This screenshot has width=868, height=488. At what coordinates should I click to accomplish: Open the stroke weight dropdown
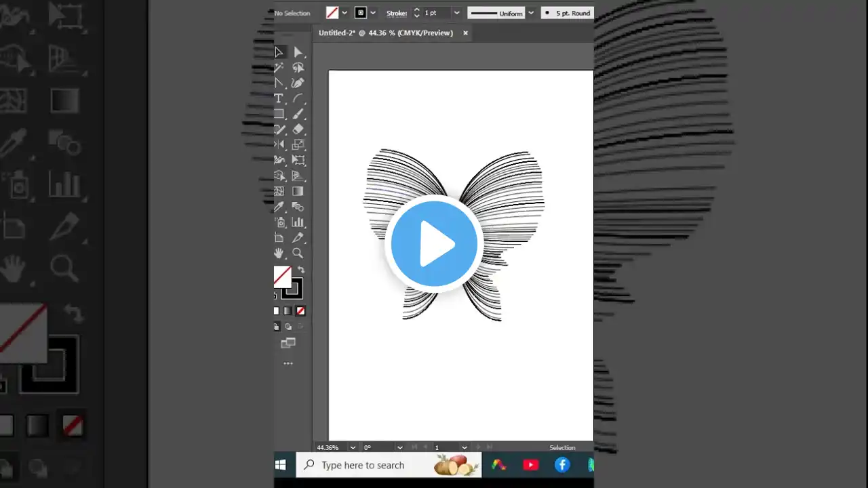point(456,13)
